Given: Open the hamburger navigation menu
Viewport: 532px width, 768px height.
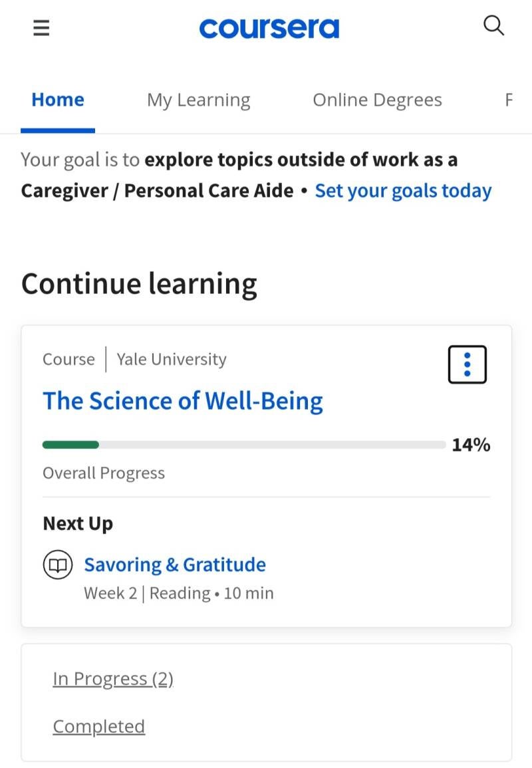Looking at the screenshot, I should [x=41, y=27].
